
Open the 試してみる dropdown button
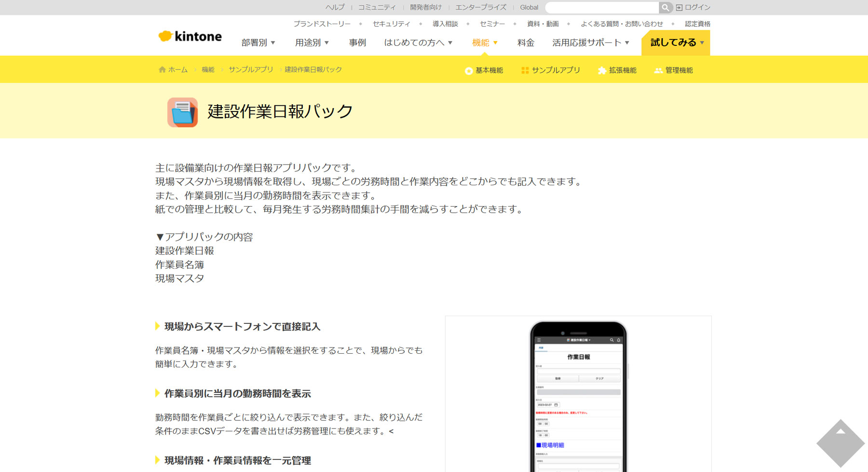pos(676,42)
